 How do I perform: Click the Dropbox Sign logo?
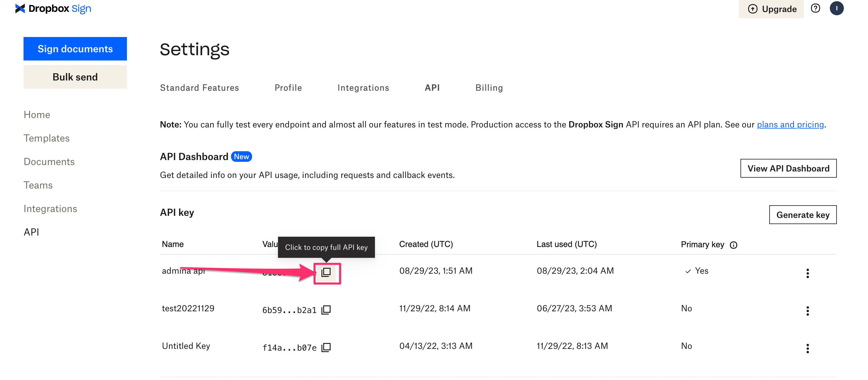[x=53, y=9]
